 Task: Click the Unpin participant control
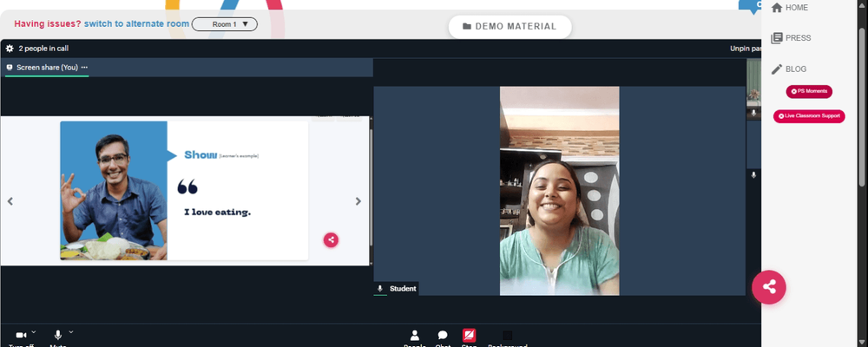click(x=746, y=49)
